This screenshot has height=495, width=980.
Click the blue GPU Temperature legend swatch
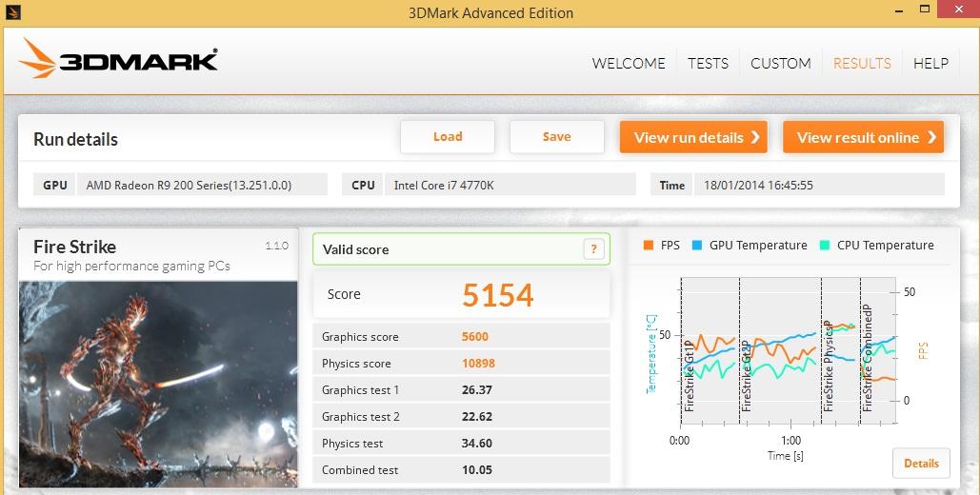697,246
